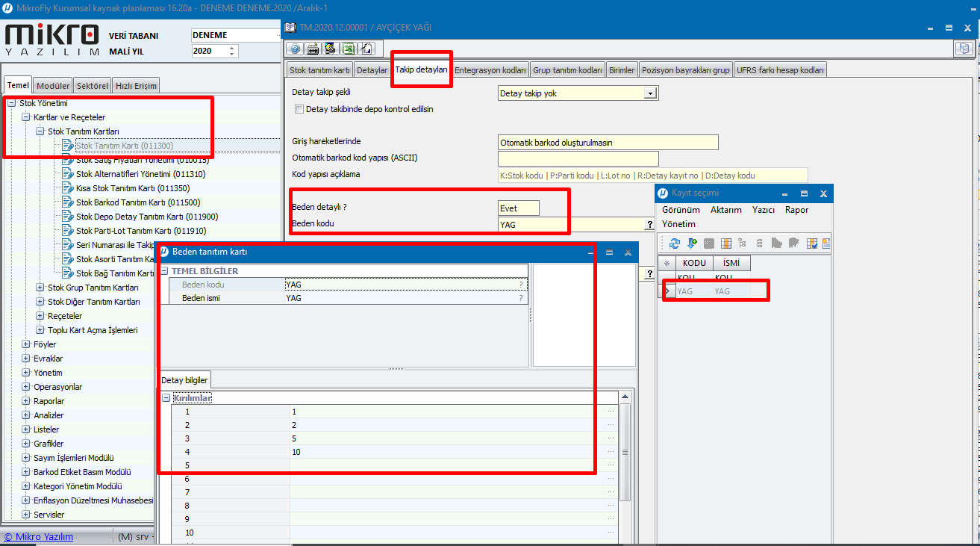The height and width of the screenshot is (546, 980).
Task: Open Grup tanıtım kodları tab
Action: pyautogui.click(x=567, y=70)
